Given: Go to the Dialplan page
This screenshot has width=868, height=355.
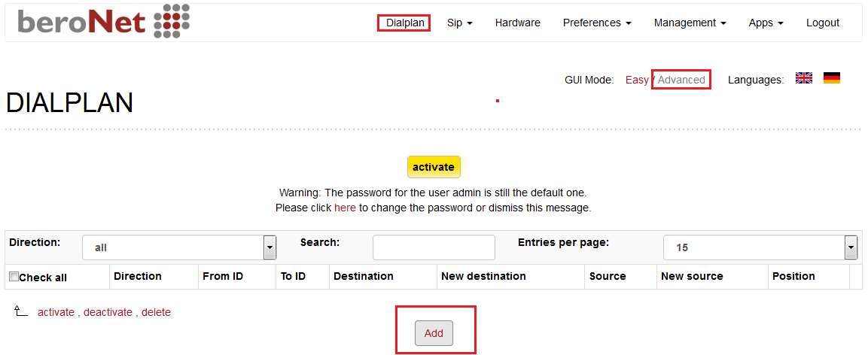Looking at the screenshot, I should pos(405,23).
